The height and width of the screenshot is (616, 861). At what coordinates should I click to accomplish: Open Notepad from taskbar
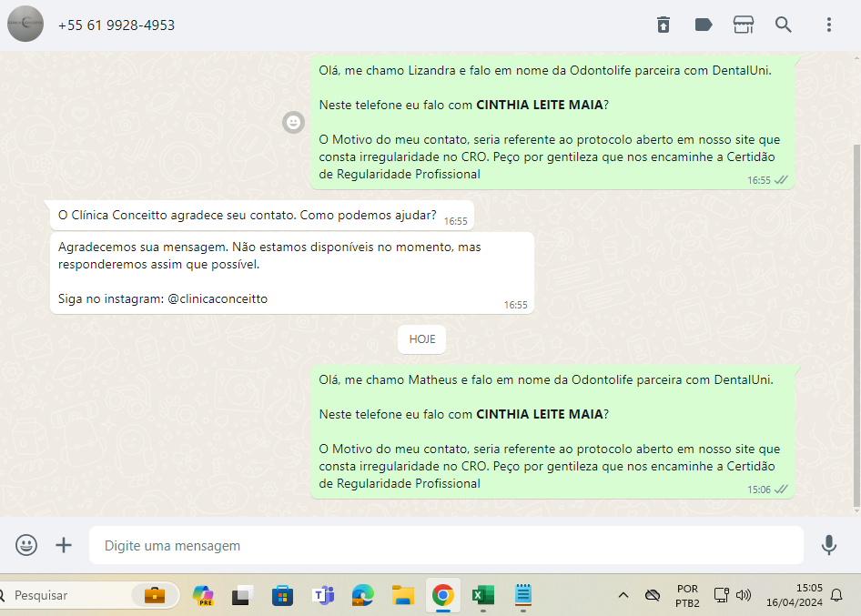522,595
